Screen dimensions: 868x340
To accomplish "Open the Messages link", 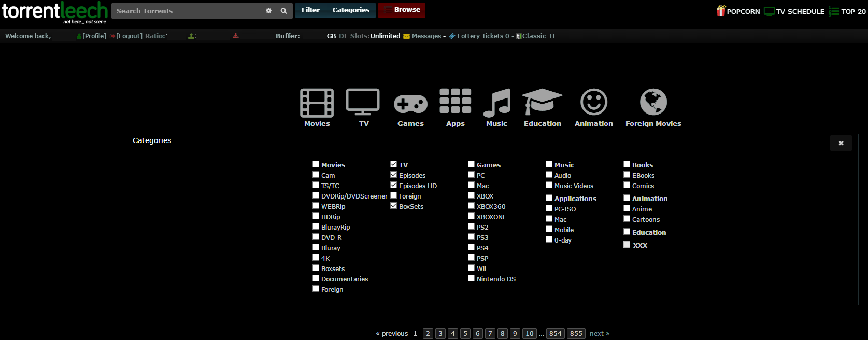I will [426, 36].
